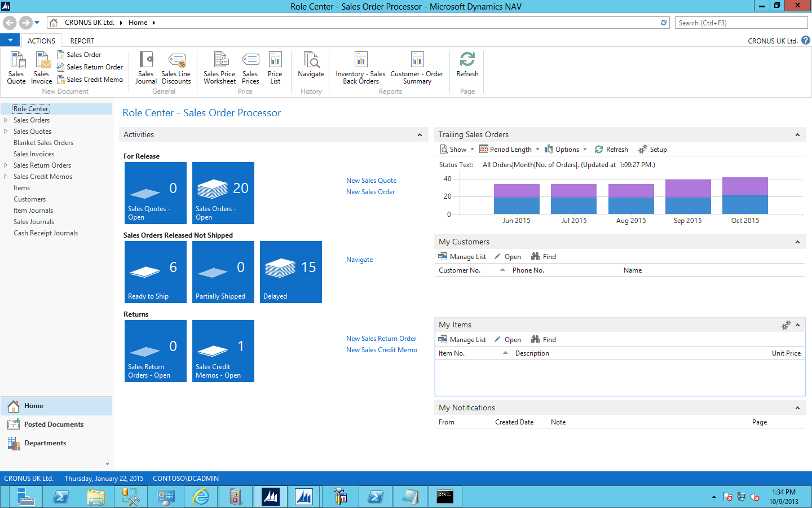The width and height of the screenshot is (812, 508).
Task: Open the command prompt taskbar icon
Action: (x=445, y=497)
